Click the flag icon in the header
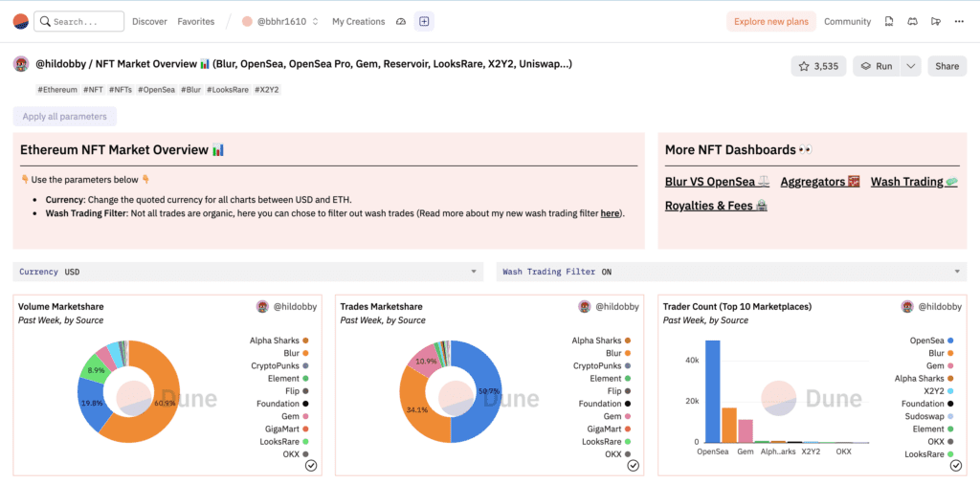Image resolution: width=980 pixels, height=484 pixels. (x=936, y=21)
